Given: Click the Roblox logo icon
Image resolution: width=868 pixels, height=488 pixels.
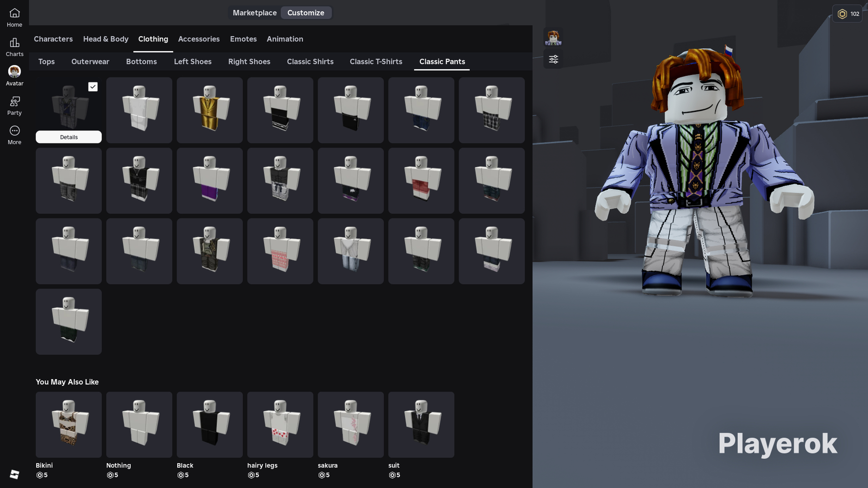Looking at the screenshot, I should (14, 474).
